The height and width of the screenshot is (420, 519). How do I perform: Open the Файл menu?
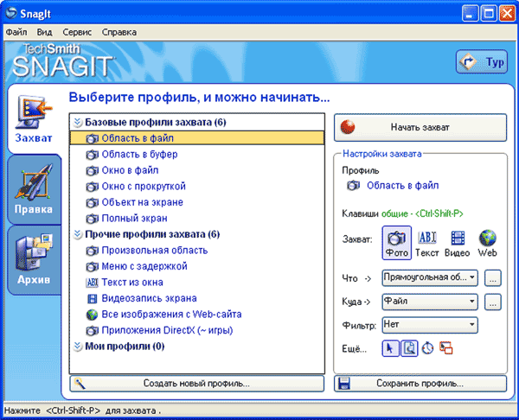pos(16,32)
